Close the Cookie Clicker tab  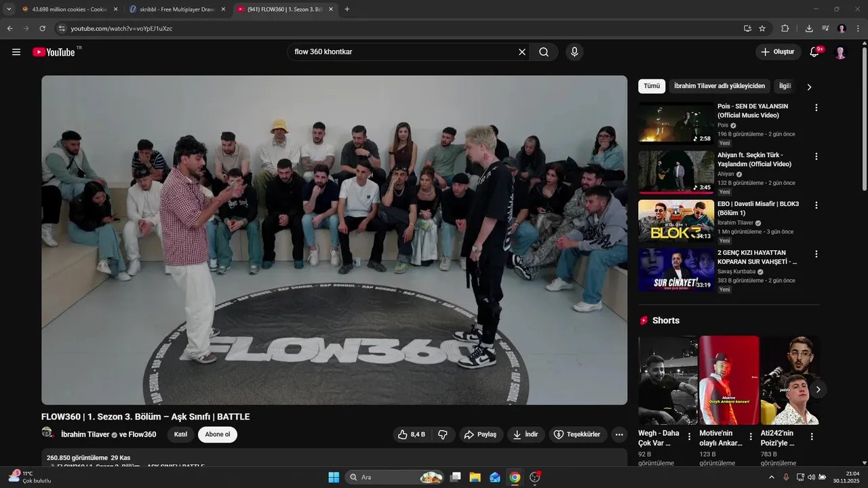pos(115,9)
